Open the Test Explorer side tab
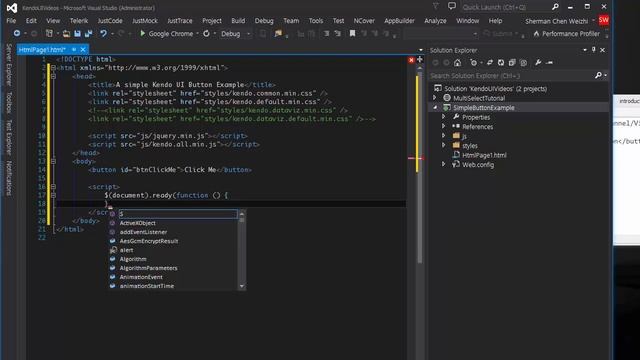Screen dimensions: 640x360 tap(9, 137)
